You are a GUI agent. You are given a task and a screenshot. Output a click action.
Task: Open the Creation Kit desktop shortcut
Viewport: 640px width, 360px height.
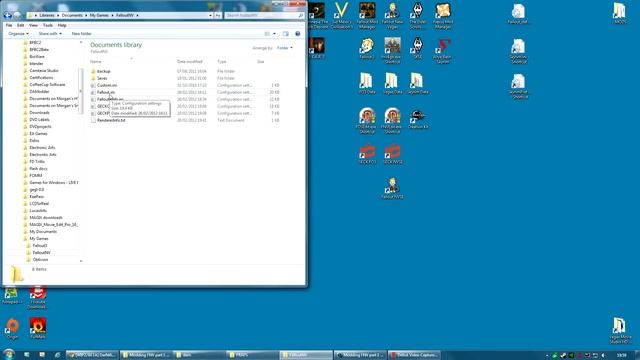[x=418, y=118]
